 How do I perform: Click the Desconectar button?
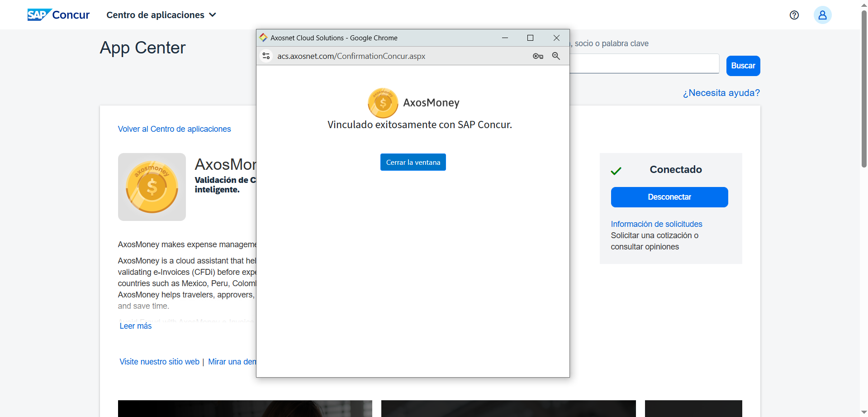coord(669,197)
